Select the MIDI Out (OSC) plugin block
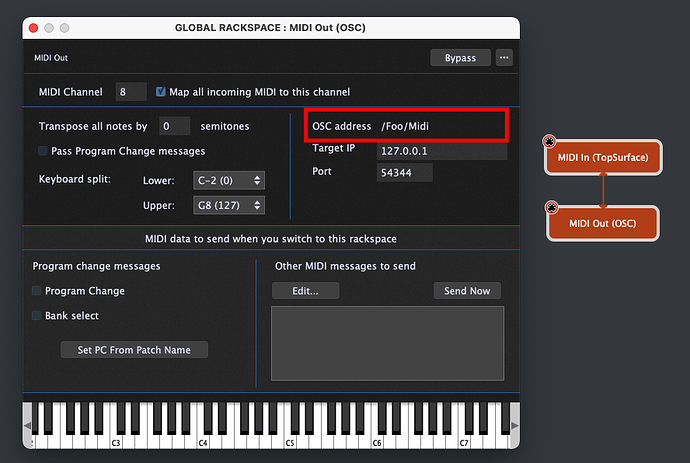 (602, 224)
